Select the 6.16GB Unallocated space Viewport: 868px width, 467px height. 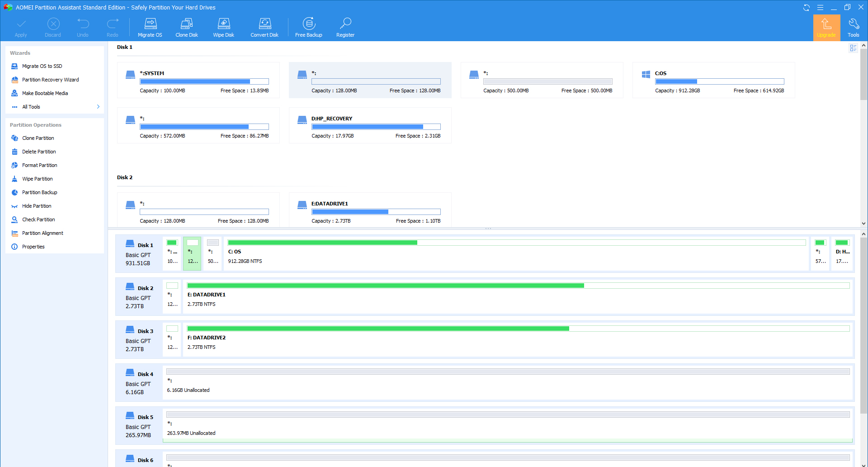[x=508, y=383]
